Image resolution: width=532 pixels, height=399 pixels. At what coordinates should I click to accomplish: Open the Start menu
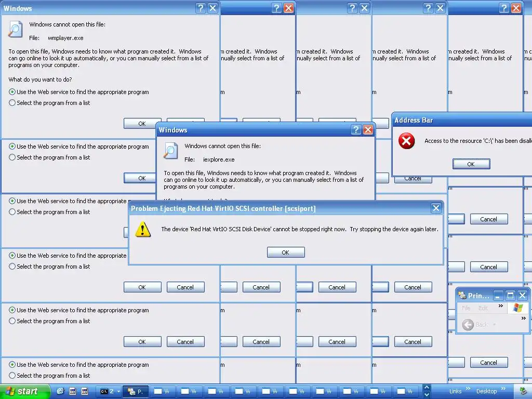25,392
